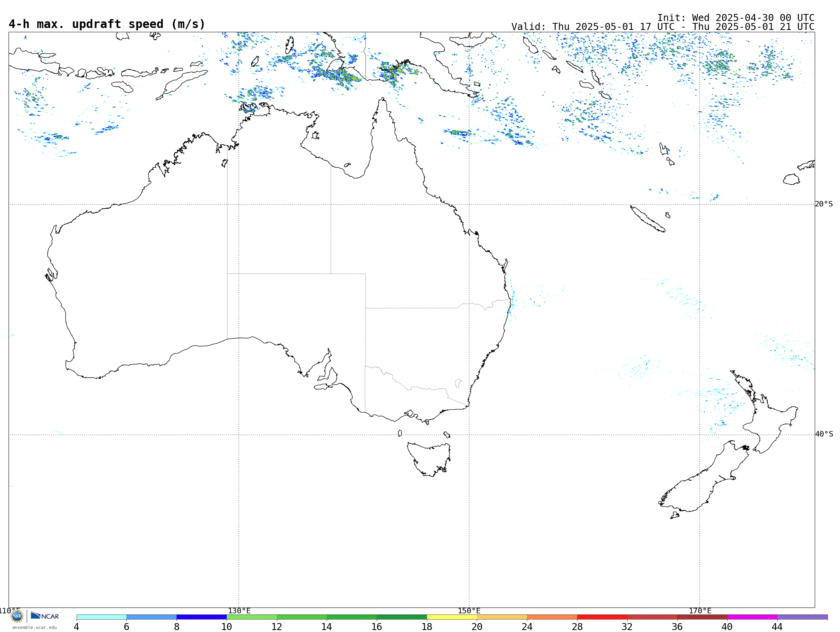Select the magenta 40–44 color swatch
The width and height of the screenshot is (840, 632).
(x=752, y=617)
